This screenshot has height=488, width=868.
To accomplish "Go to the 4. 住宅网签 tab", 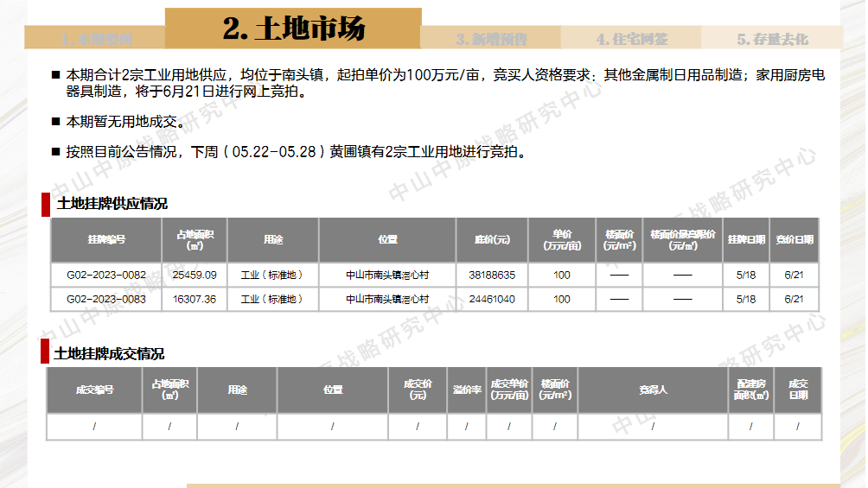I will (x=631, y=39).
